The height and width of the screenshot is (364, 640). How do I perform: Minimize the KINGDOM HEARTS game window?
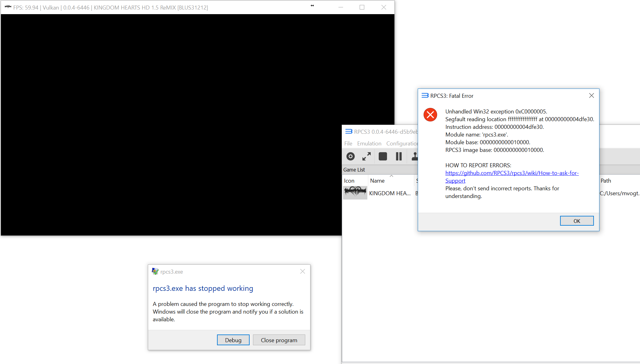pyautogui.click(x=341, y=7)
